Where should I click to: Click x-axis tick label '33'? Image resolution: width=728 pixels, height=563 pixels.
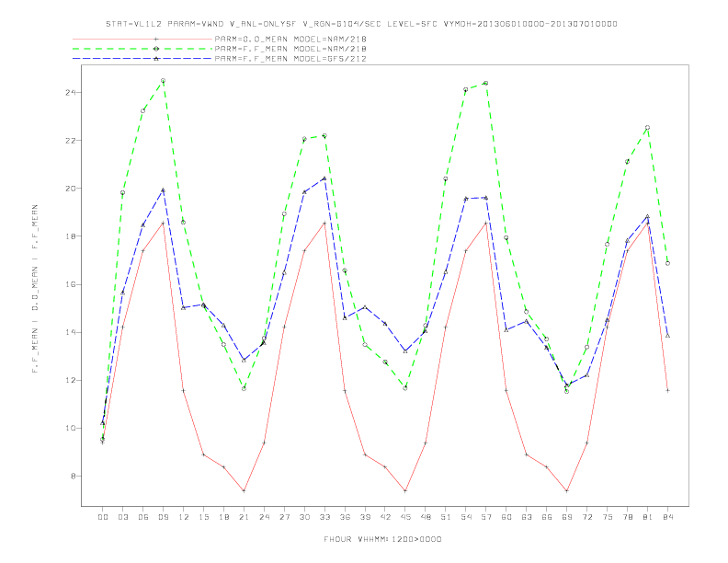[324, 517]
